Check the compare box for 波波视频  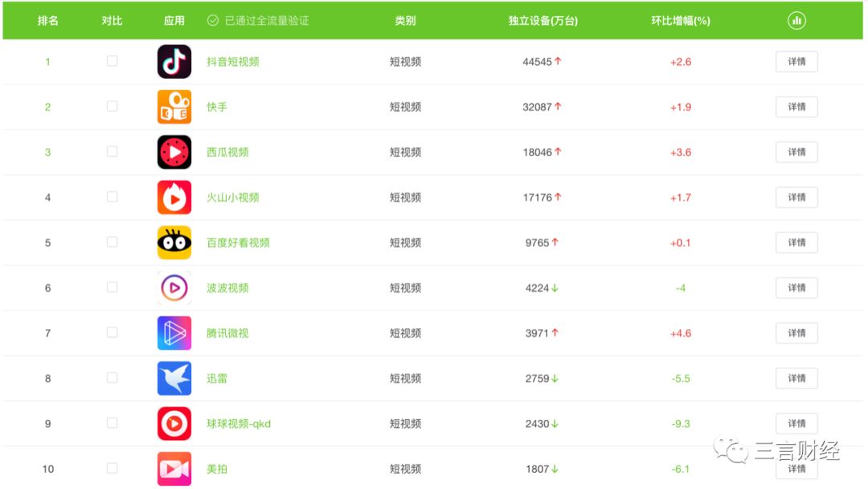tap(112, 287)
